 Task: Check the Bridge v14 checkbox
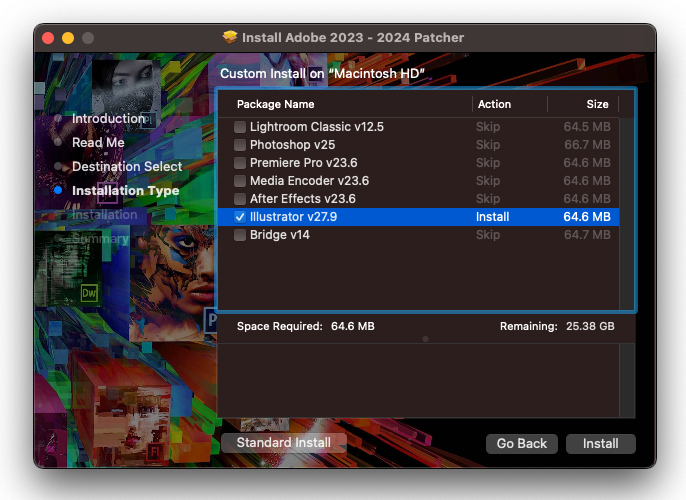click(x=240, y=235)
